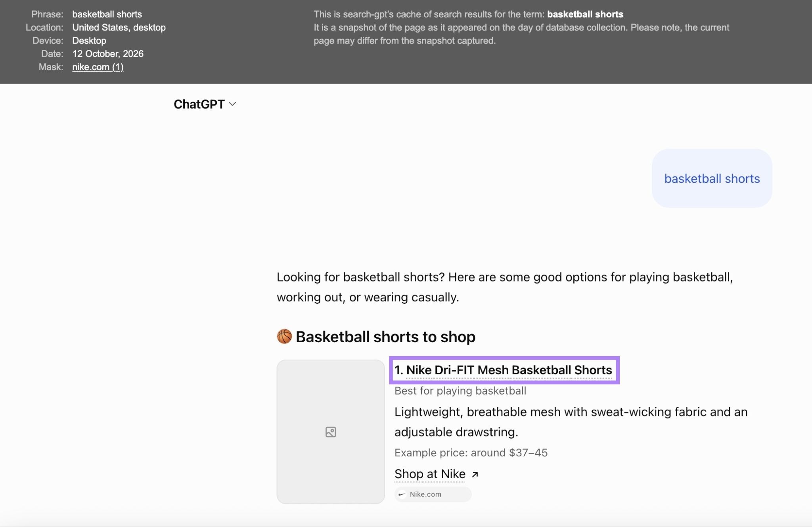Click the ChatGPT title text

tap(199, 104)
